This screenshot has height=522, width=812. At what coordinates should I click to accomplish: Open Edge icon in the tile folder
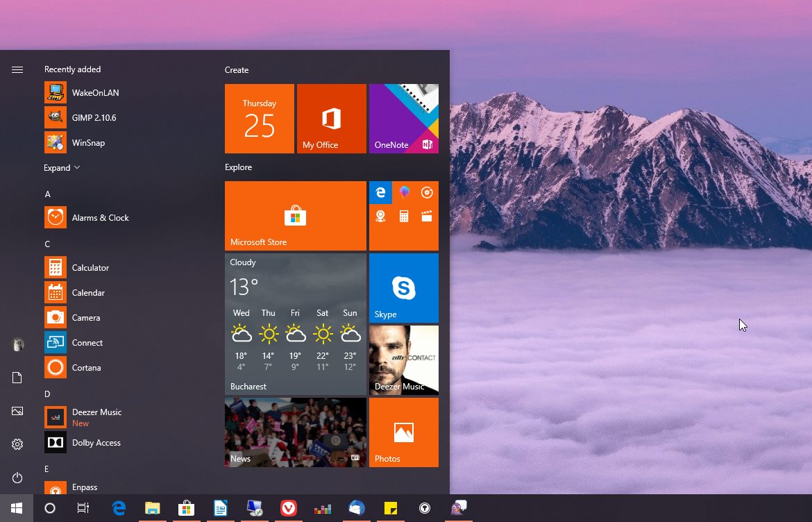tap(380, 193)
